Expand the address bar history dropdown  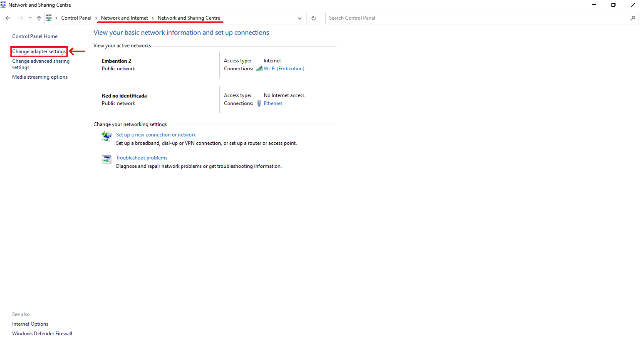click(x=300, y=18)
